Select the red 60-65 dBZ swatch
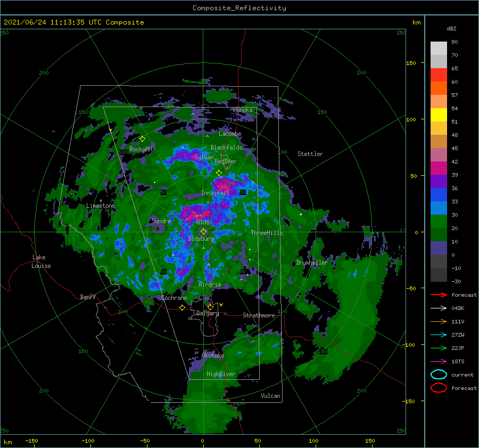479x448 pixels. coord(439,75)
